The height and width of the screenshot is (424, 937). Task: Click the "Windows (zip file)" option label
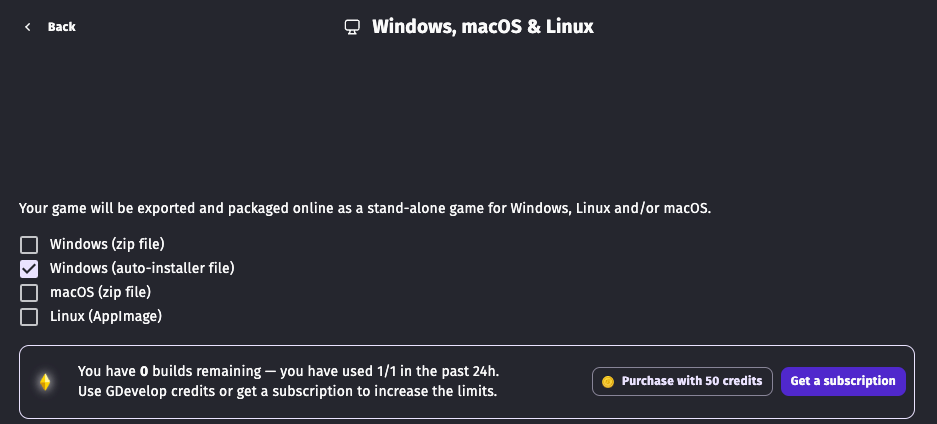click(x=107, y=244)
